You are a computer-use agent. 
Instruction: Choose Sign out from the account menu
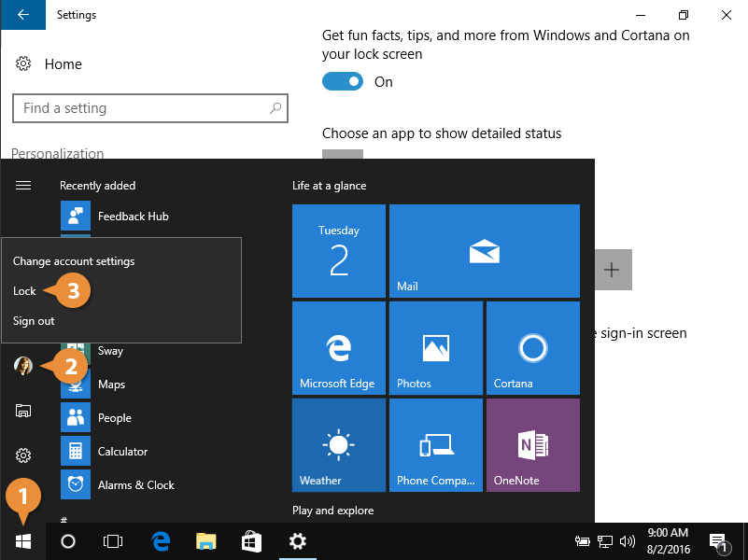coord(34,321)
